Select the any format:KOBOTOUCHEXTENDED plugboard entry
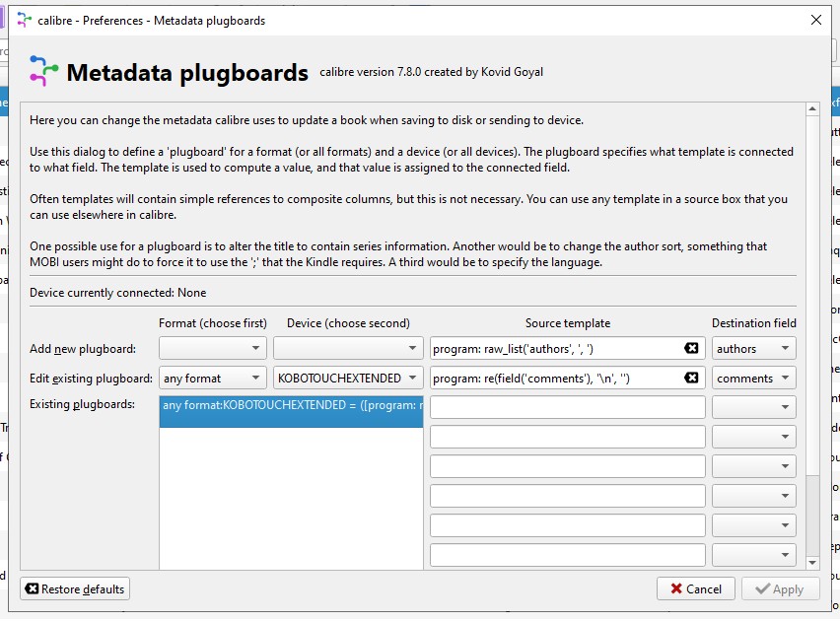 click(x=291, y=405)
